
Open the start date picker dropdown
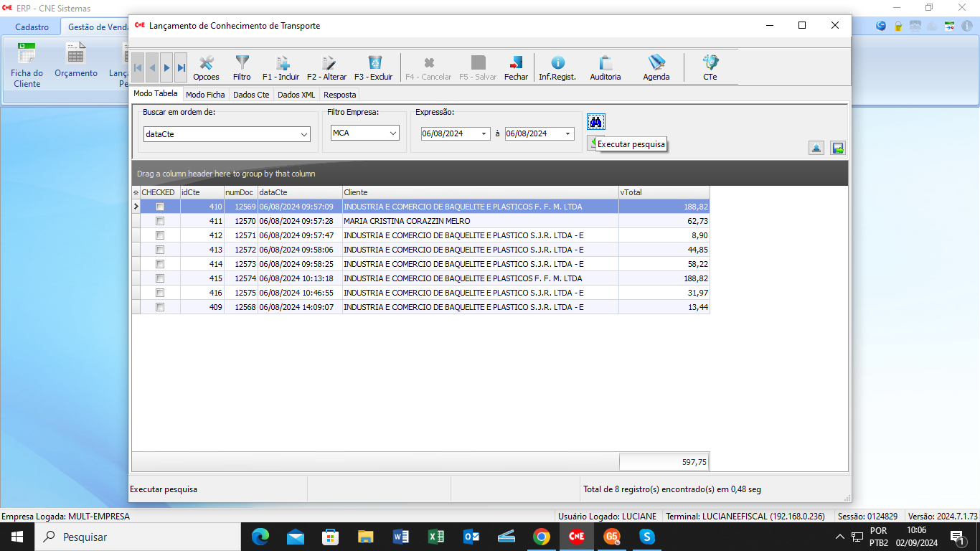pos(484,133)
